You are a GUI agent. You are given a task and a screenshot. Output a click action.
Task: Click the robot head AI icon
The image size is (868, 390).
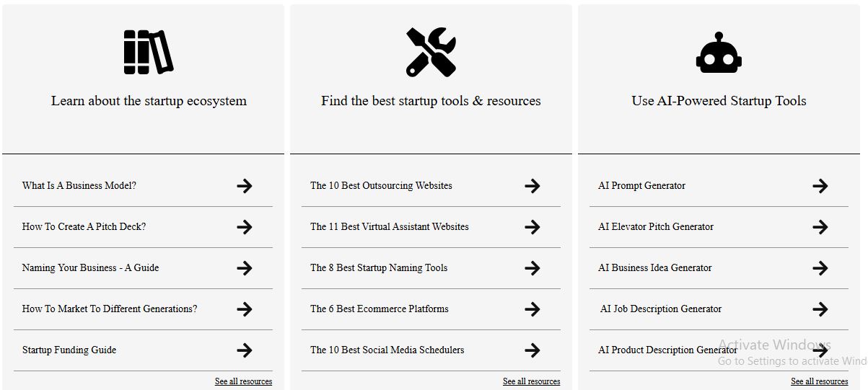(719, 53)
